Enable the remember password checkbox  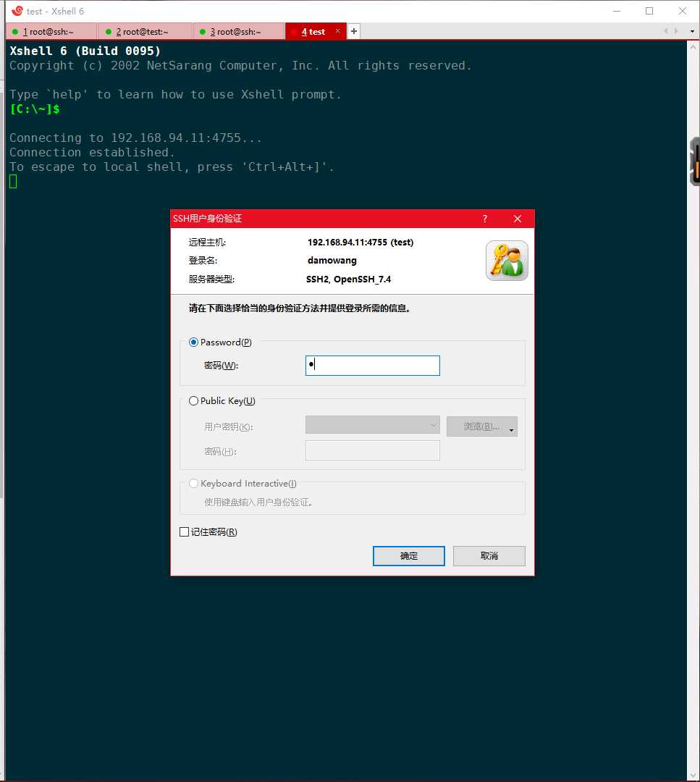[185, 532]
